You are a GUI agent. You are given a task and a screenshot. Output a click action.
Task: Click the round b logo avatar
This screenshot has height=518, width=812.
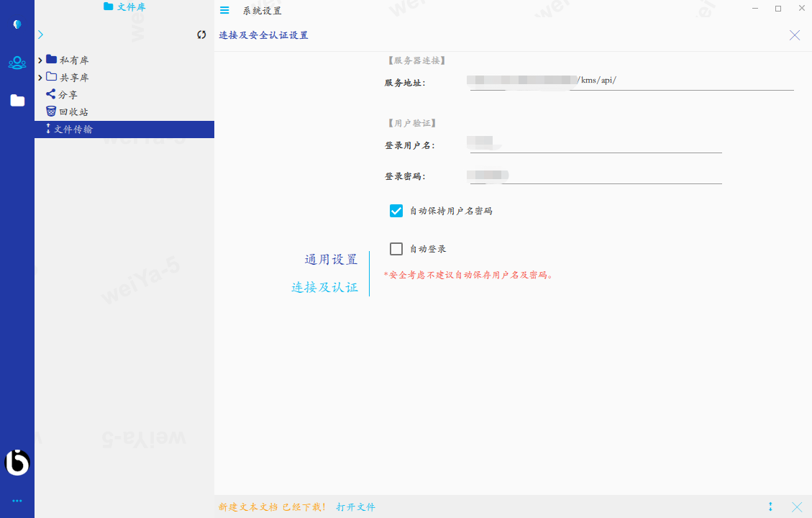[17, 462]
